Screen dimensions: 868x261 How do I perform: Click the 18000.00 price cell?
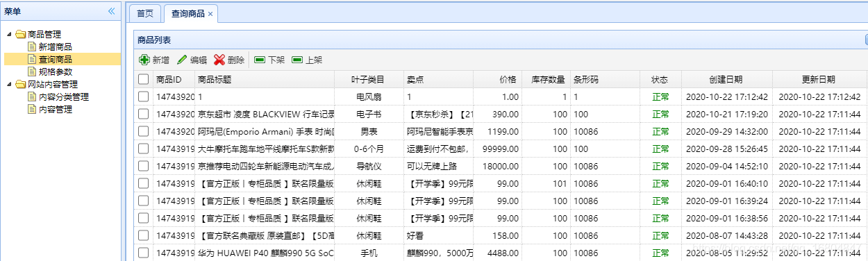point(497,167)
